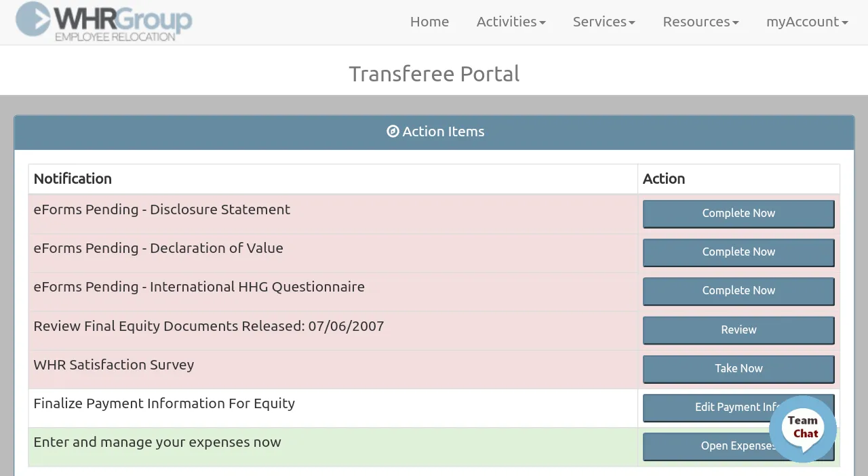Open the Services dropdown menu

[604, 22]
